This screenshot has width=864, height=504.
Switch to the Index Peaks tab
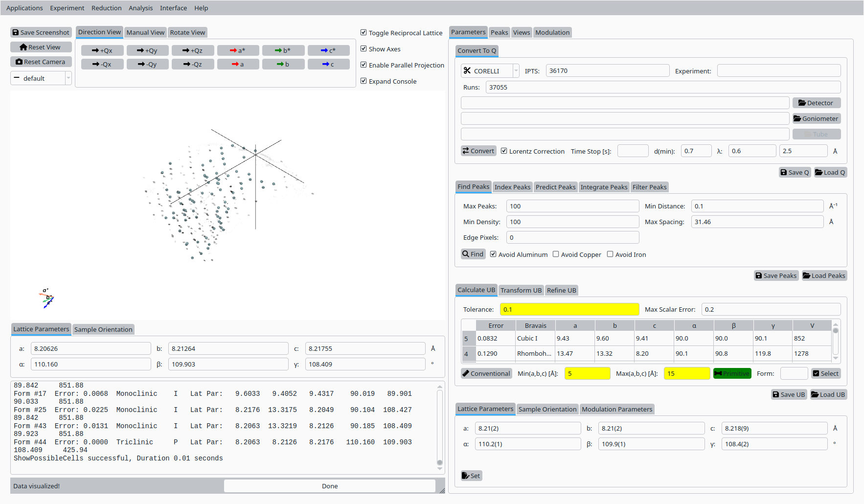coord(512,187)
